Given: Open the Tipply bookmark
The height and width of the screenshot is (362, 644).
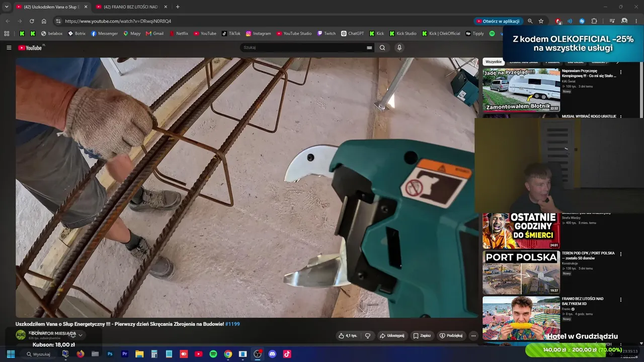Looking at the screenshot, I should click(x=474, y=34).
